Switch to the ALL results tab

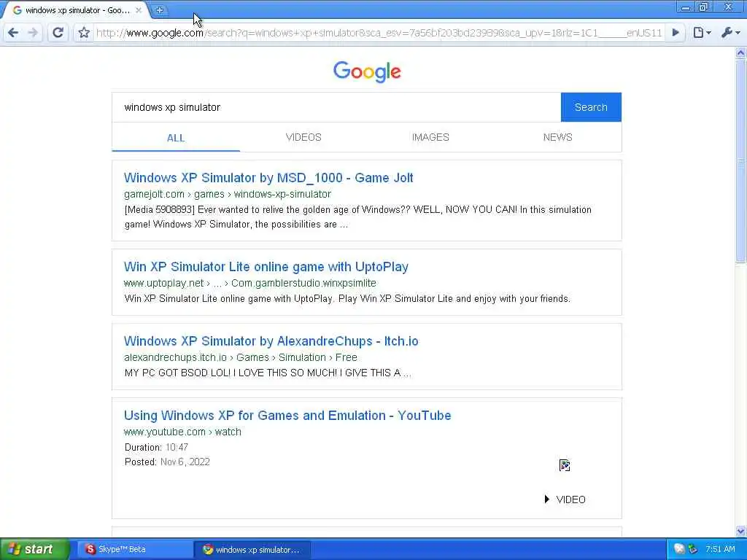(x=176, y=138)
